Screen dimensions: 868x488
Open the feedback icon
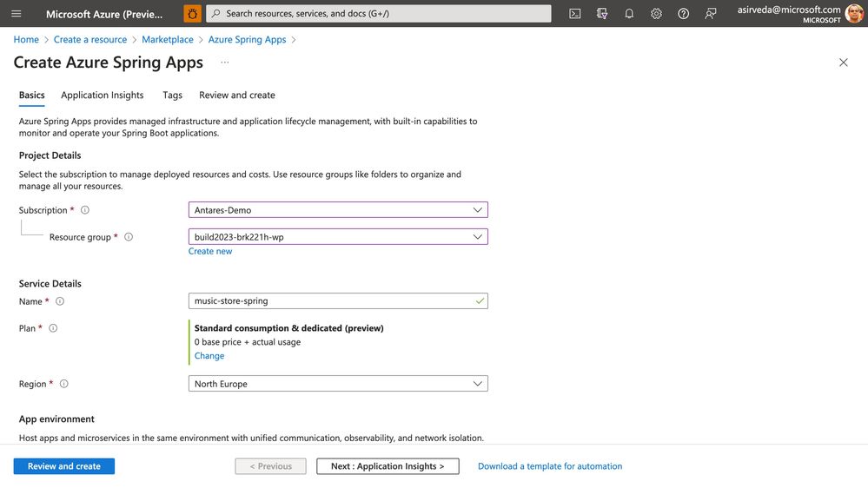[710, 14]
